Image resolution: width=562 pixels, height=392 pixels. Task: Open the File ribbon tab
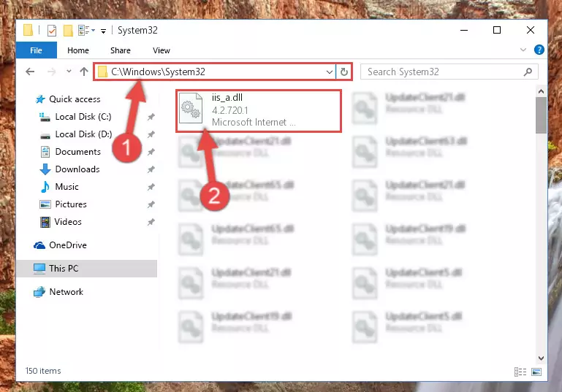click(37, 50)
